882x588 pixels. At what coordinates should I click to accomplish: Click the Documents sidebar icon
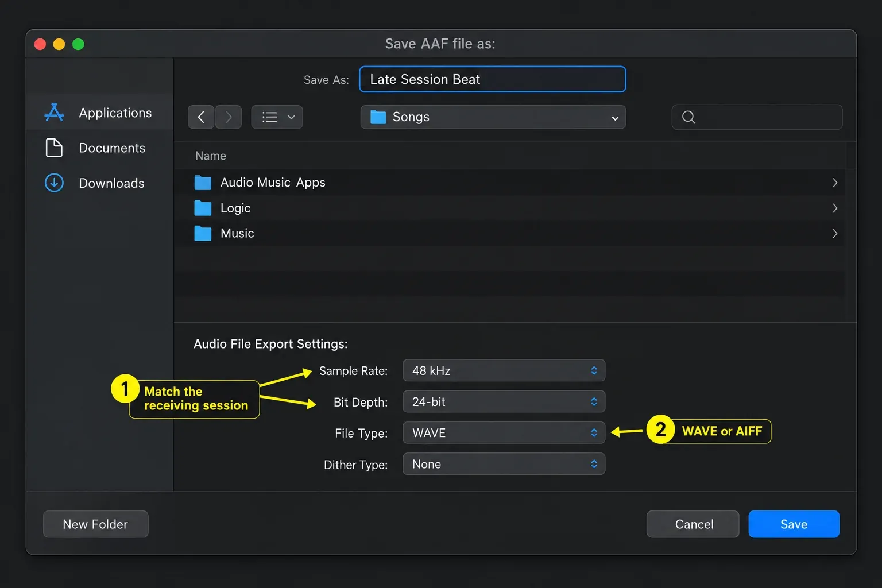[x=54, y=148]
